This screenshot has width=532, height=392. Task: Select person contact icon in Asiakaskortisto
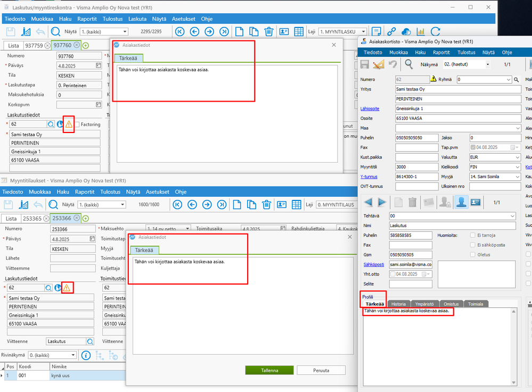(461, 202)
